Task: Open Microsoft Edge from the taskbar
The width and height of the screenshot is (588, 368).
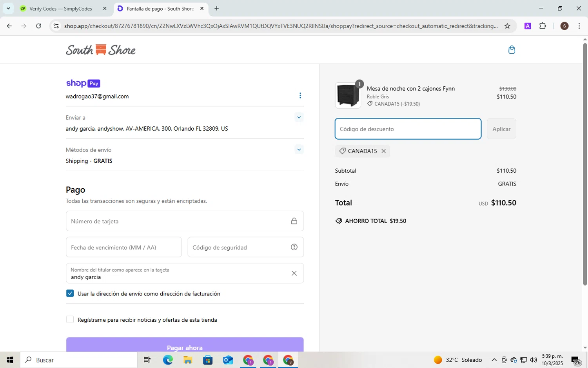Action: click(x=168, y=360)
